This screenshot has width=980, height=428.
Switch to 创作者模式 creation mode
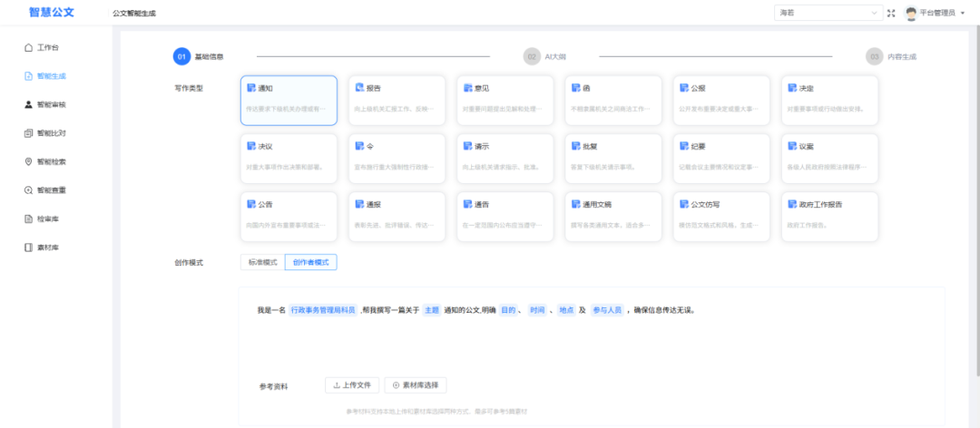click(x=310, y=262)
